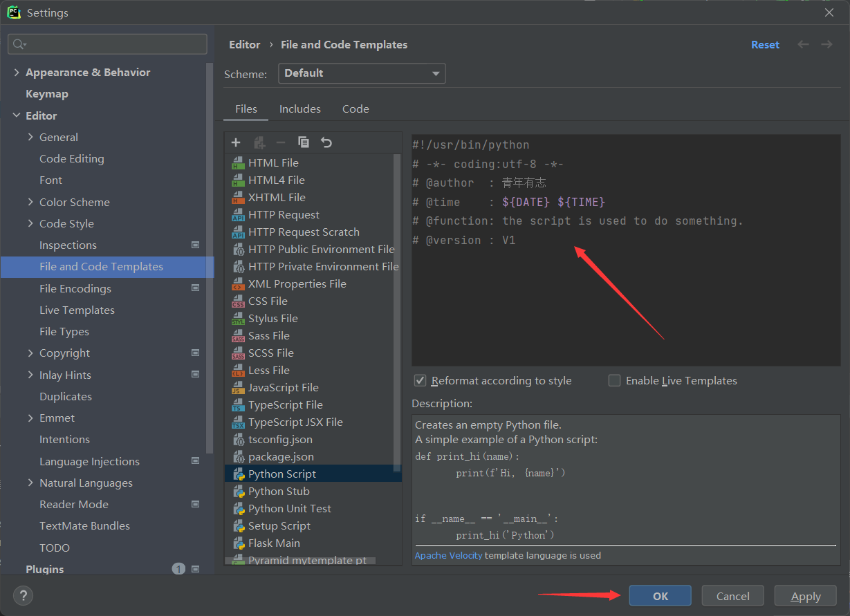Click the Reset to Default undo icon
Image resolution: width=850 pixels, height=616 pixels.
[326, 142]
